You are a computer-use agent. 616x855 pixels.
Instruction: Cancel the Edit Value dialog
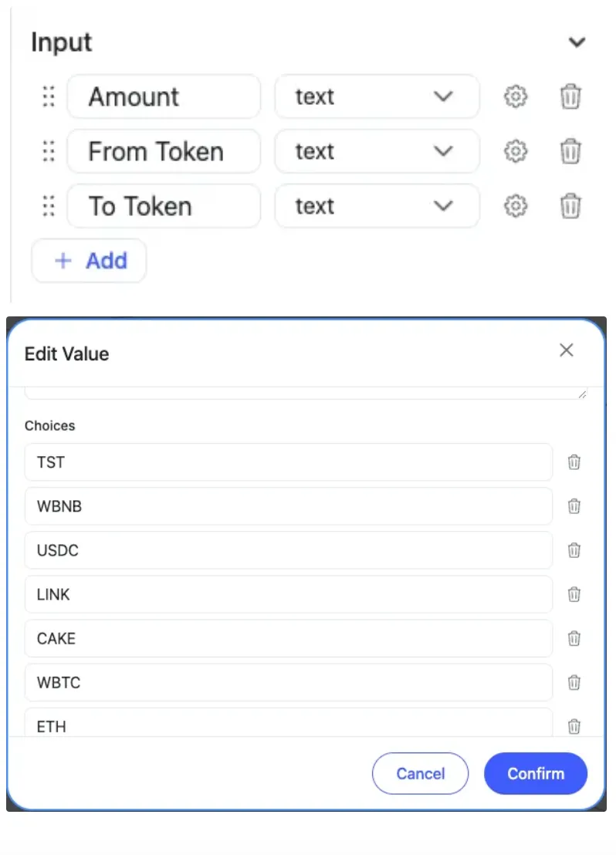tap(420, 773)
